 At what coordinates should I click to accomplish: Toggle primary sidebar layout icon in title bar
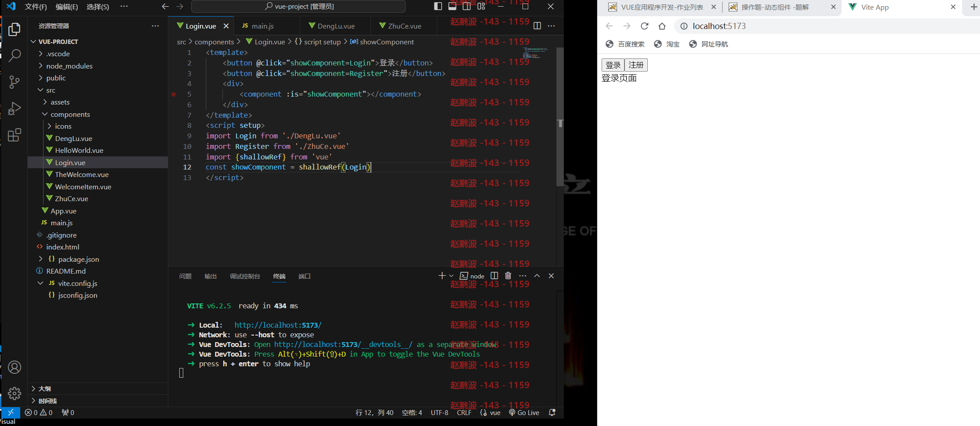[438, 6]
